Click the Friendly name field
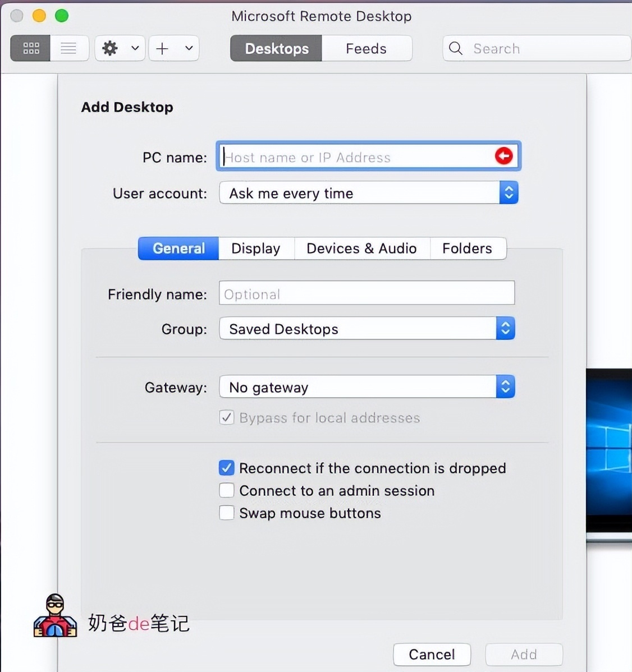 tap(367, 293)
